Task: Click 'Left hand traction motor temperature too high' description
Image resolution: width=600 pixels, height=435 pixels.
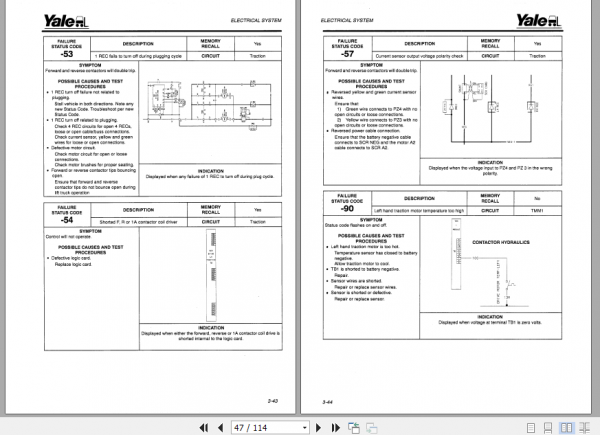Action: (419, 210)
